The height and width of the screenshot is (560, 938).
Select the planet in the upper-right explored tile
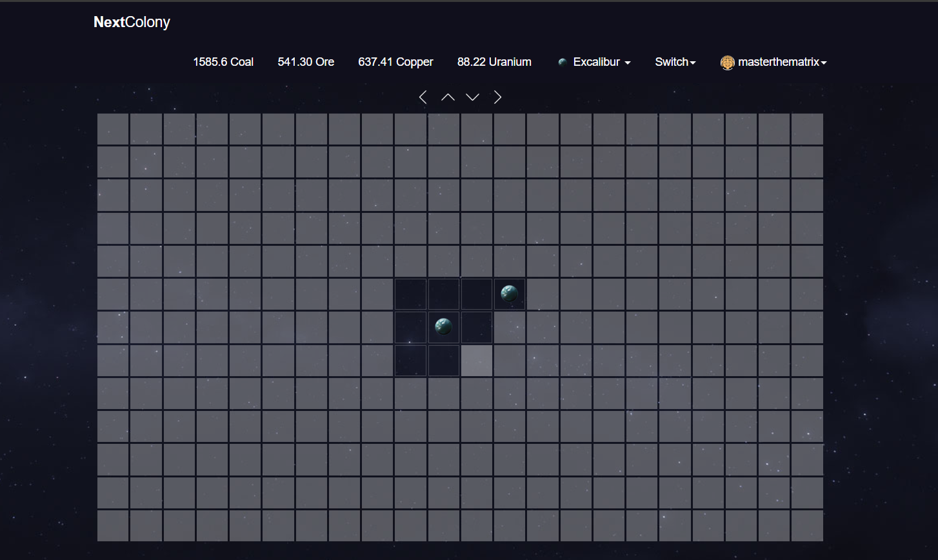(510, 294)
